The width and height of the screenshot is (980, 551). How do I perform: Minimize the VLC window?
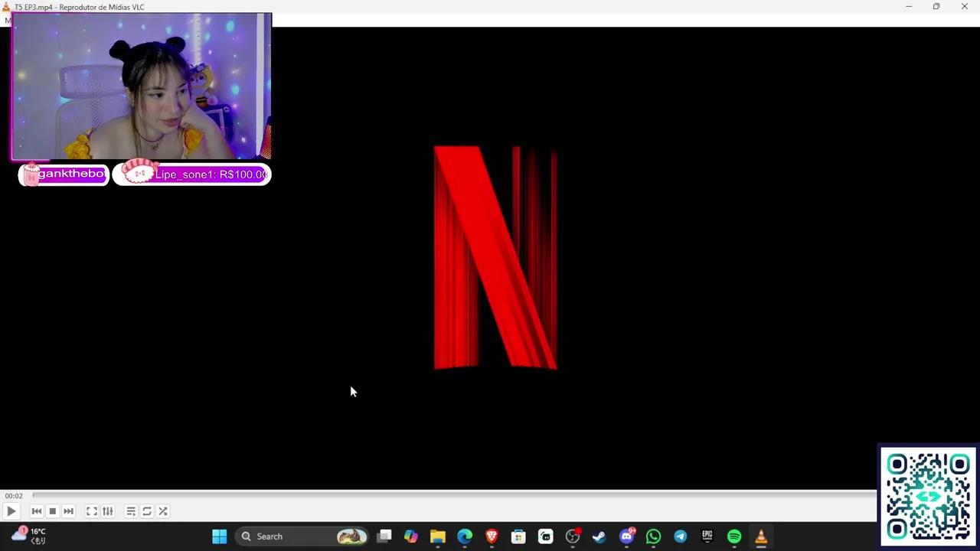(909, 7)
